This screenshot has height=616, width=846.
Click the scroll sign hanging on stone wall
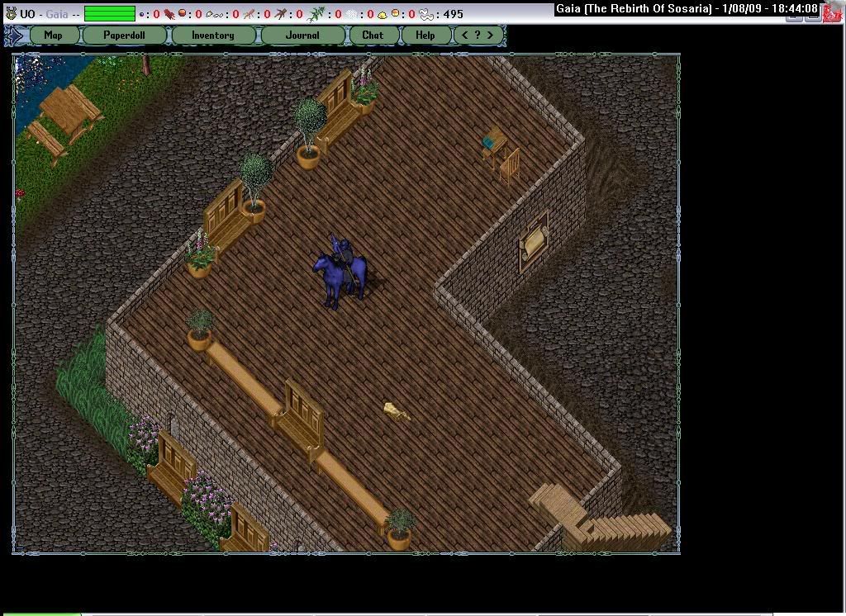coord(533,242)
